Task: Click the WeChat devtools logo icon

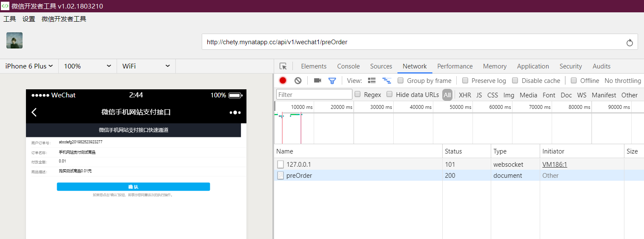Action: click(5, 6)
